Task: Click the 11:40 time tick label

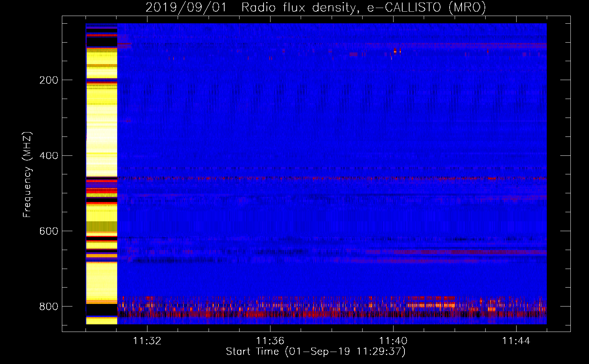Action: click(393, 341)
